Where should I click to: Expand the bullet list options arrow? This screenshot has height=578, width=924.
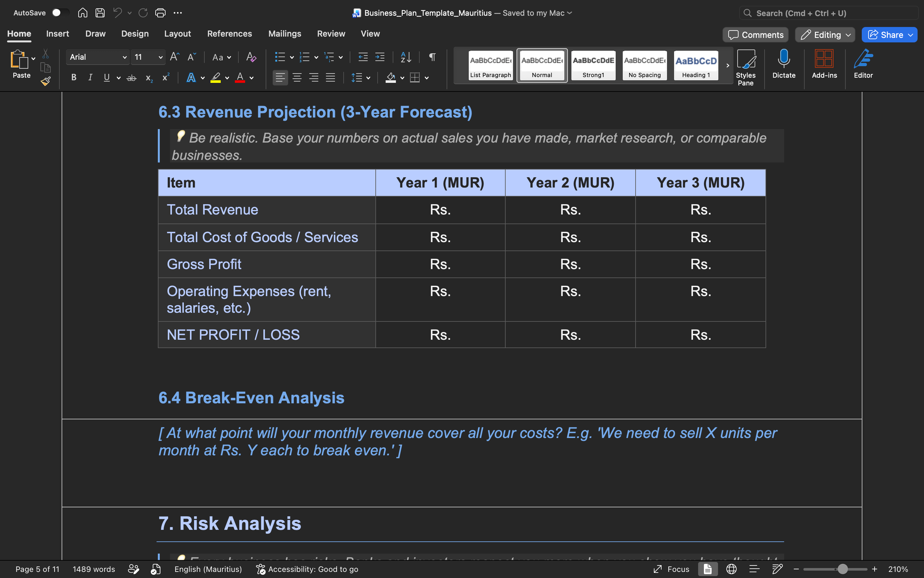[x=292, y=57]
